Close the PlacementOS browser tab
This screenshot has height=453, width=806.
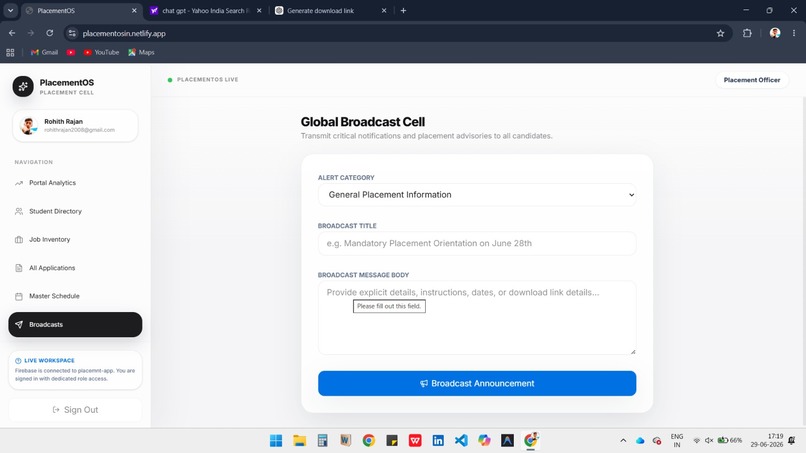(x=134, y=10)
